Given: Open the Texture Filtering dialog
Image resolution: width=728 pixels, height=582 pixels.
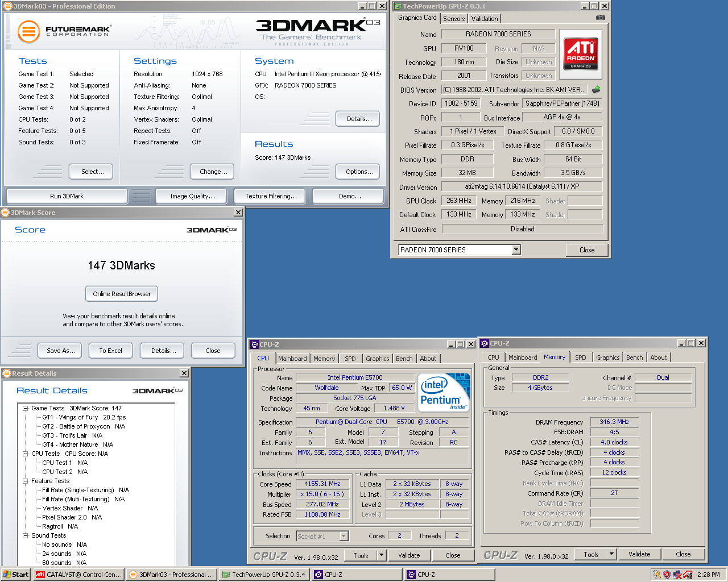Looking at the screenshot, I should (x=271, y=196).
